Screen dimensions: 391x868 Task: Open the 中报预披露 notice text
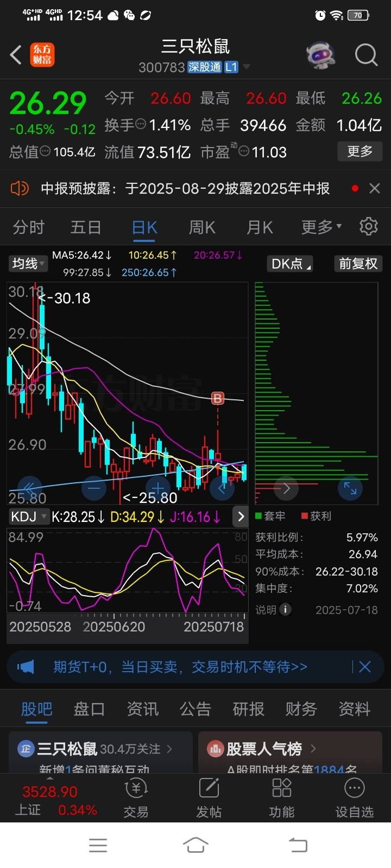pos(185,188)
